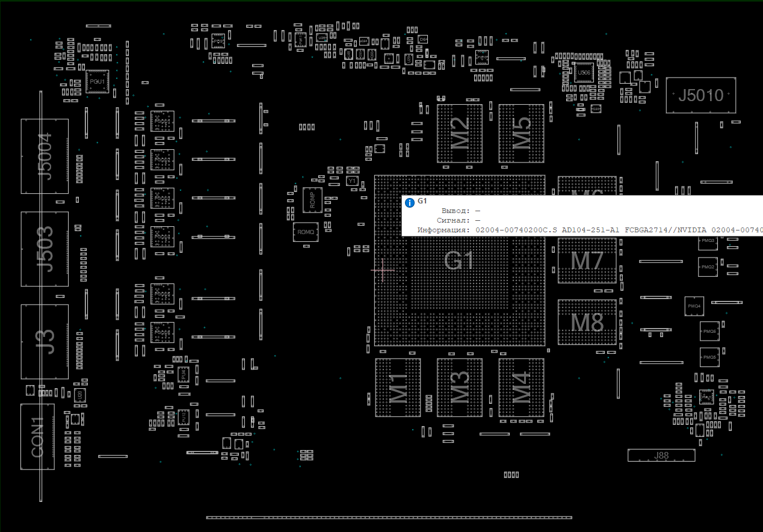763x532 pixels.
Task: Select the ROMP chip
Action: tap(312, 199)
